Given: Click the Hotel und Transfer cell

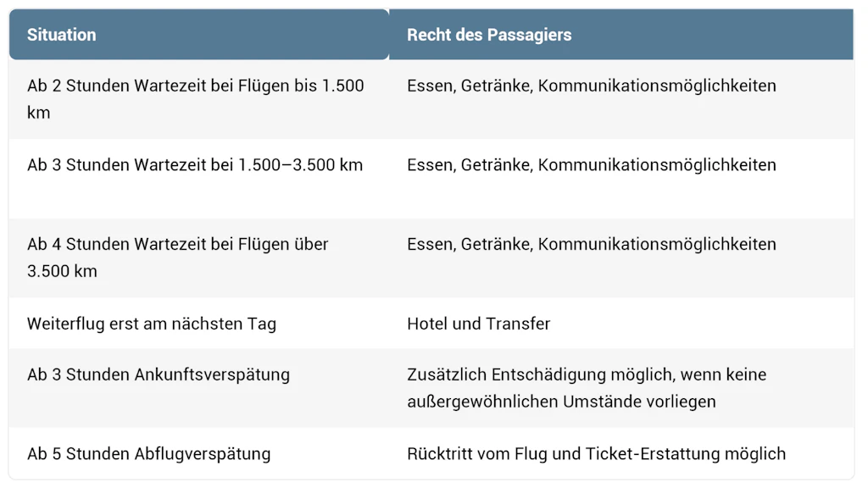Looking at the screenshot, I should tap(621, 323).
